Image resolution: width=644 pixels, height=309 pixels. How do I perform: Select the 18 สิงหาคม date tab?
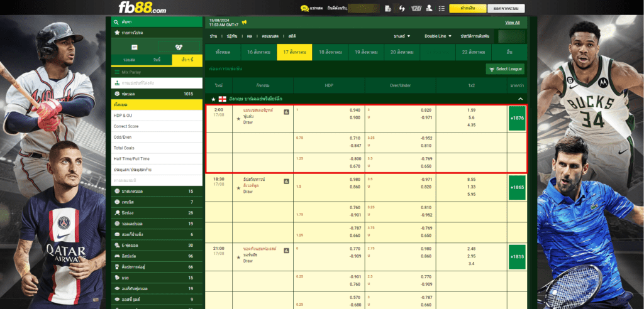click(x=330, y=52)
